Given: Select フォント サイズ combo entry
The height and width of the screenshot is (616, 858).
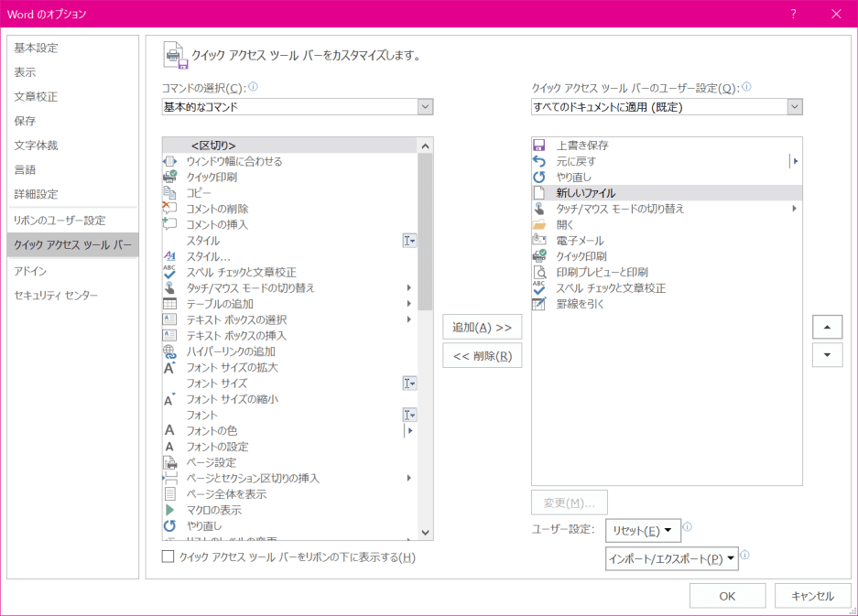Looking at the screenshot, I should point(290,383).
